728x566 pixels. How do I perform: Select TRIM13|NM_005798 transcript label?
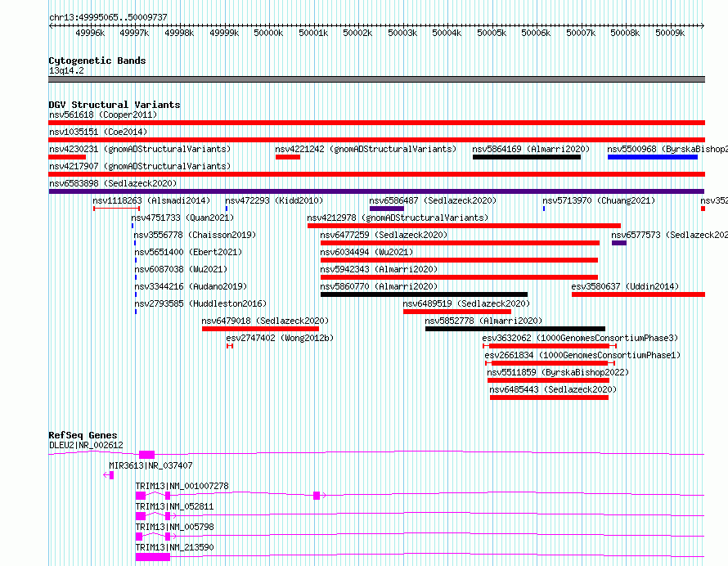coord(174,527)
